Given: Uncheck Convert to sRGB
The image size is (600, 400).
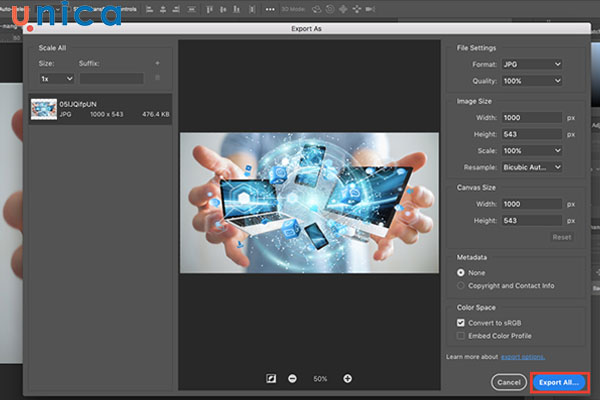Looking at the screenshot, I should (461, 323).
